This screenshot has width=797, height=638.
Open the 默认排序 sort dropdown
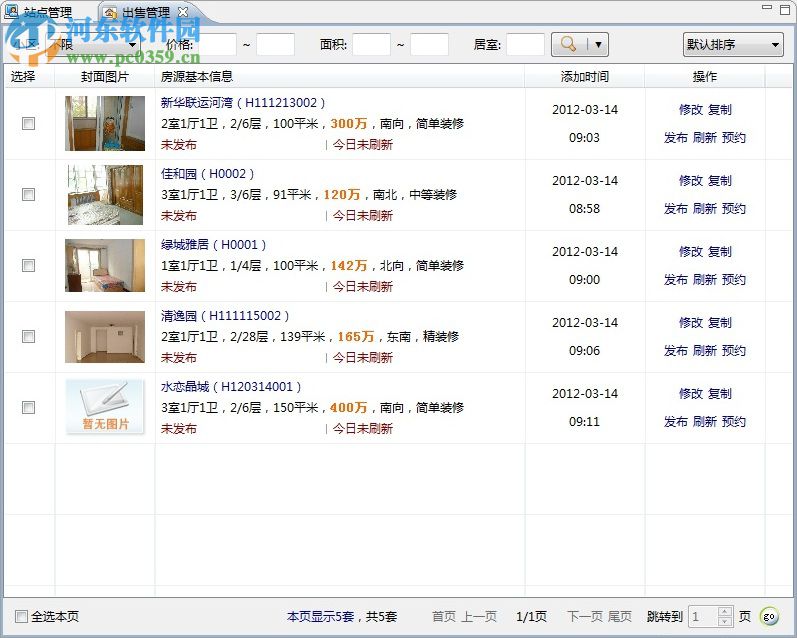[x=732, y=45]
